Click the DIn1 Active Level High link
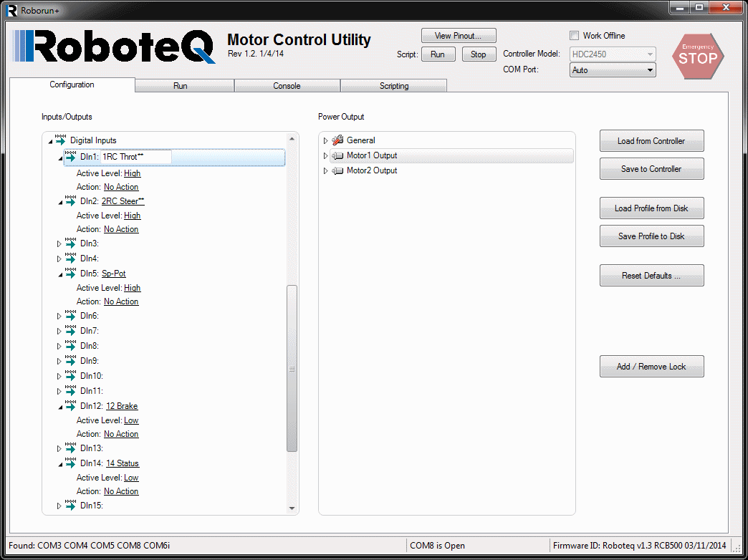 [x=132, y=173]
